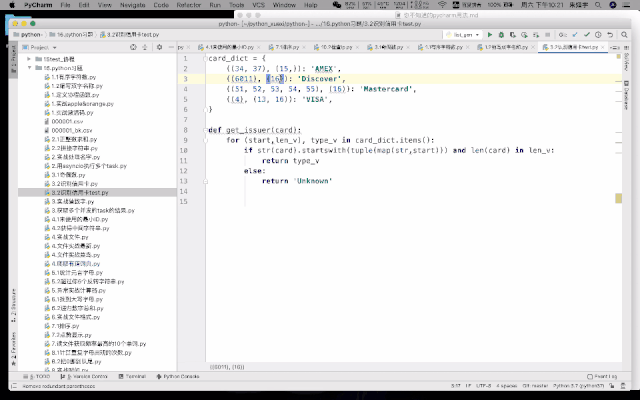The height and width of the screenshot is (400, 640).
Task: Open the TODO tool window
Action: point(37,376)
